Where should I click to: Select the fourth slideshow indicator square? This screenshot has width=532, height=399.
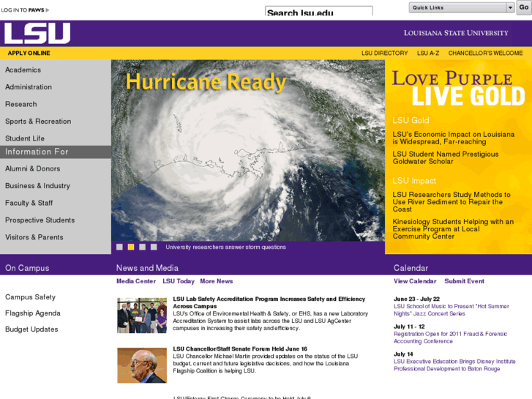click(154, 247)
